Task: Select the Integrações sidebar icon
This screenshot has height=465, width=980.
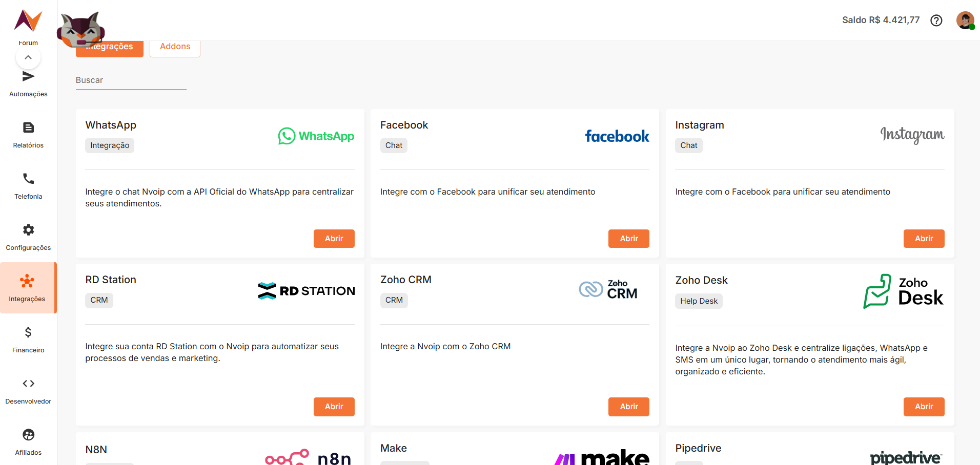Action: coord(27,281)
